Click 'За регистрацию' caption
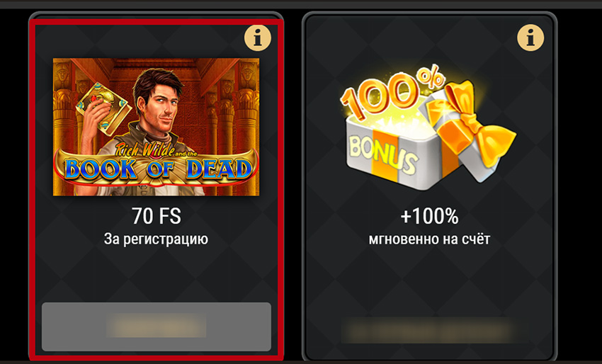Image resolution: width=602 pixels, height=364 pixels. tap(156, 239)
